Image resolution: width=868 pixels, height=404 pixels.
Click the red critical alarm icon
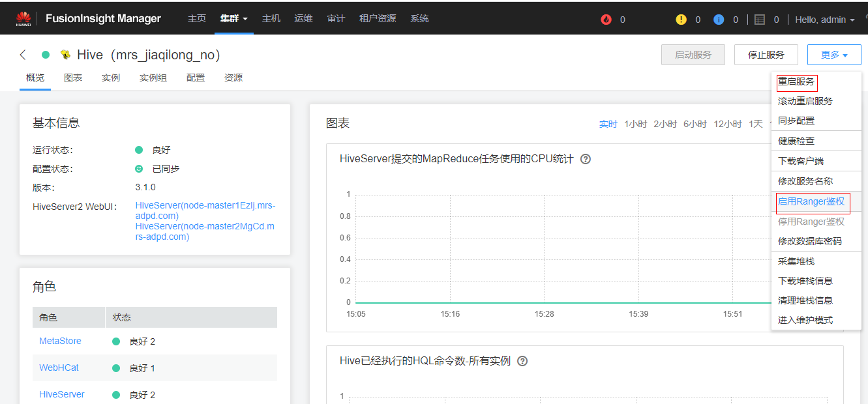click(x=606, y=20)
